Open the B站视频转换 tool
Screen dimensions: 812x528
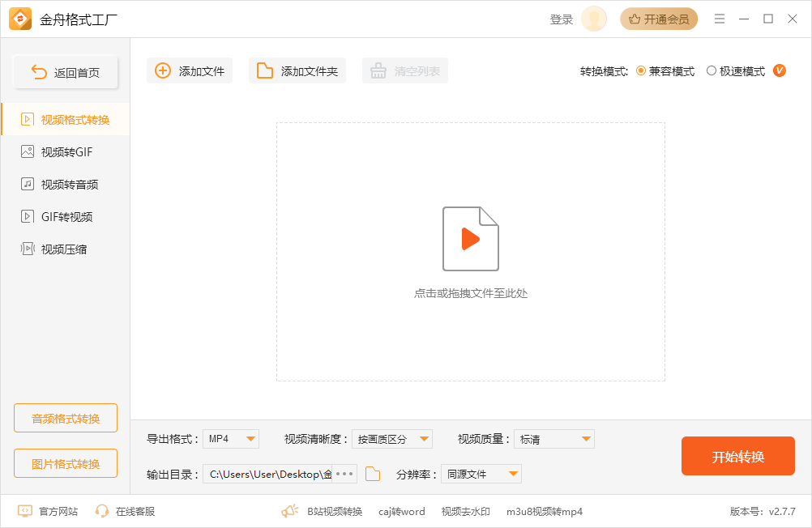337,512
